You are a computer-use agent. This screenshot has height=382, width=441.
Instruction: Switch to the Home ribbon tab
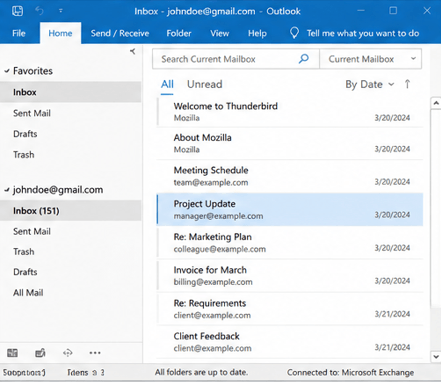[60, 33]
